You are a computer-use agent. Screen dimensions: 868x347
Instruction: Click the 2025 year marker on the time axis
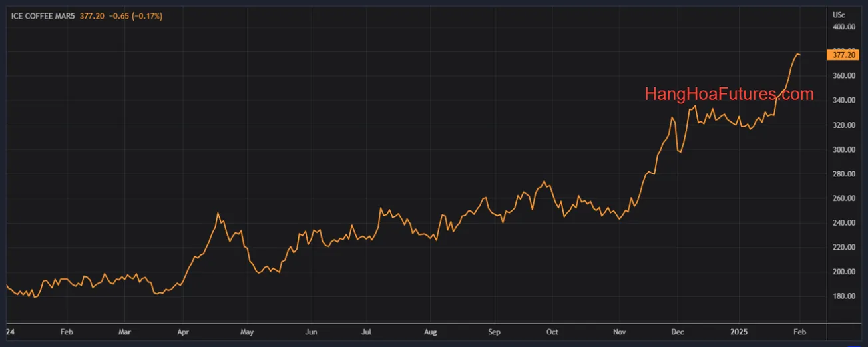[x=740, y=330]
